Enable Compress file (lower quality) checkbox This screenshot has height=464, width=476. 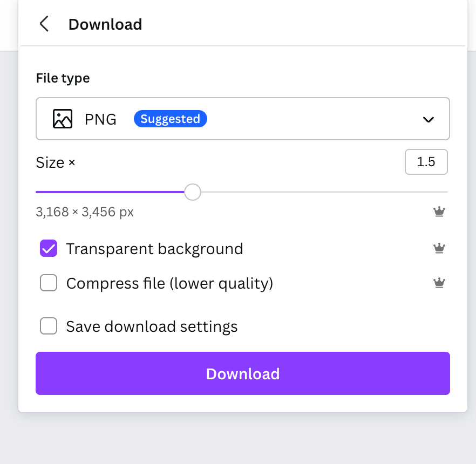pyautogui.click(x=49, y=283)
